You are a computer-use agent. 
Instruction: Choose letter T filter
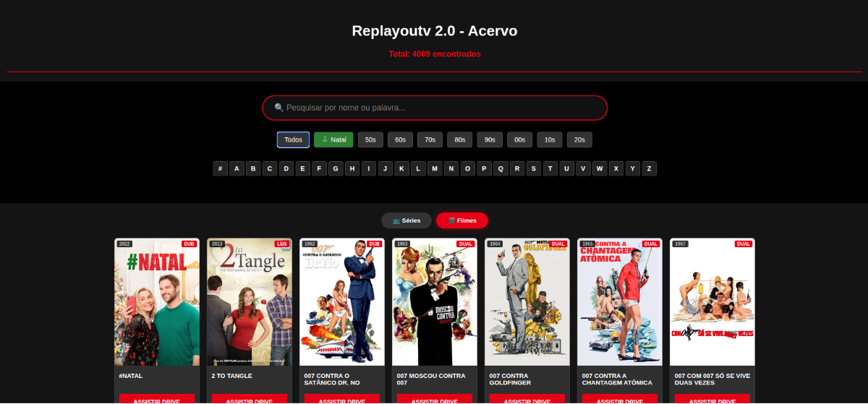(x=550, y=168)
